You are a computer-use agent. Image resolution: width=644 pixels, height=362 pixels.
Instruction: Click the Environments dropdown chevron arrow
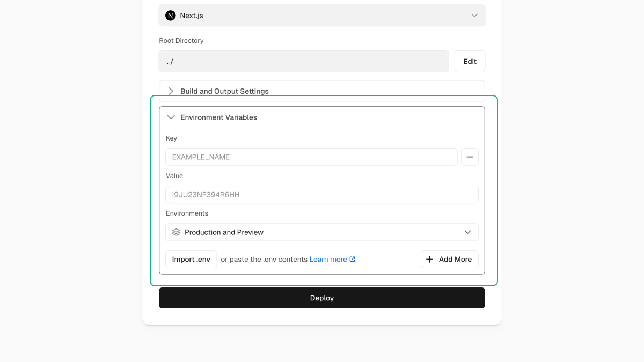click(x=467, y=232)
